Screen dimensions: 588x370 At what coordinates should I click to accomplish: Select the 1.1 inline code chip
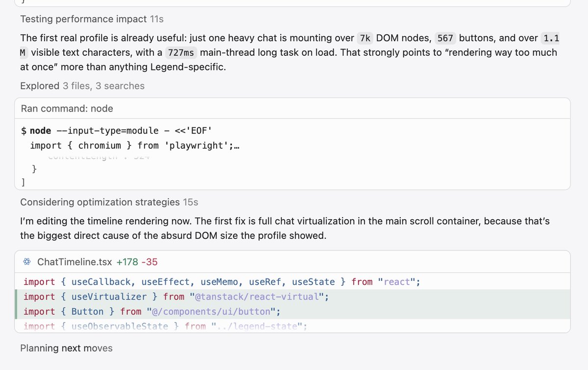tap(551, 38)
